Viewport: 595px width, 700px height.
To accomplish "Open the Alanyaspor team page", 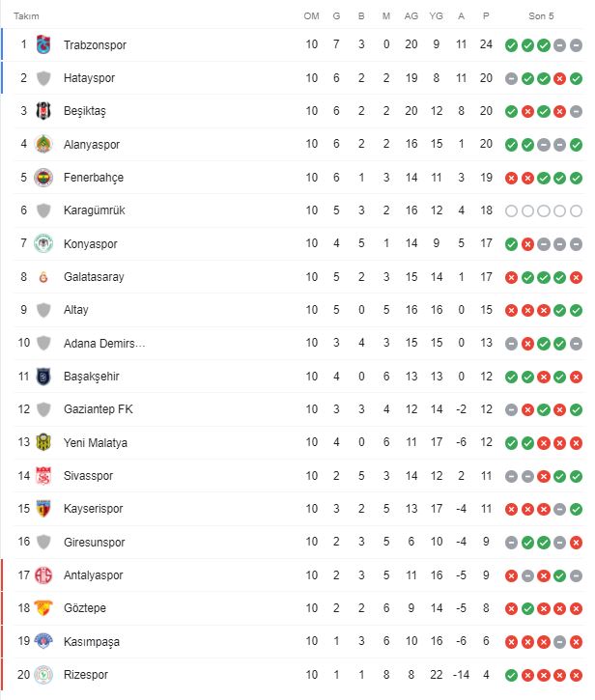I will (x=92, y=145).
